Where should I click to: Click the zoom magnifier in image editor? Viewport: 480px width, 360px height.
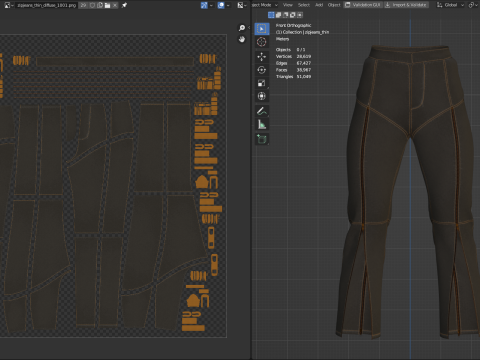[242, 28]
